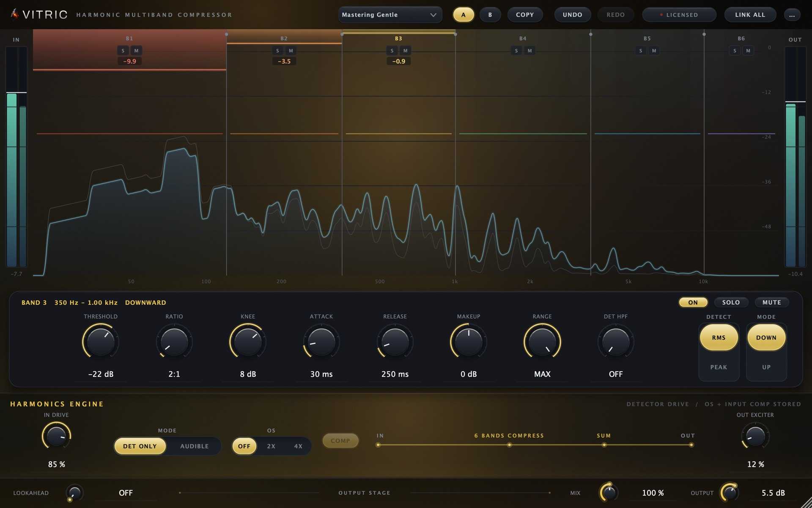Click the LOOKAHEAD knob
The image size is (812, 508).
click(74, 493)
